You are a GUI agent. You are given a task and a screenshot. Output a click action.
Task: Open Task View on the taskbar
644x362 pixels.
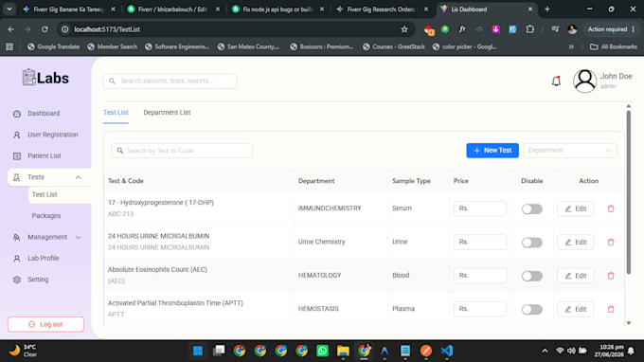point(219,351)
